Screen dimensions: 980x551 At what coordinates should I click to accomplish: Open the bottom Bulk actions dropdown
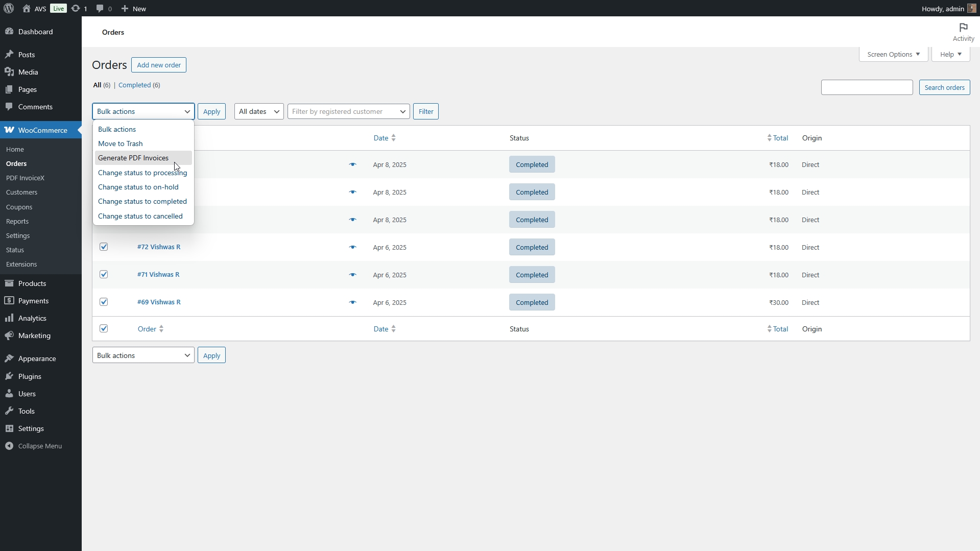pos(143,355)
